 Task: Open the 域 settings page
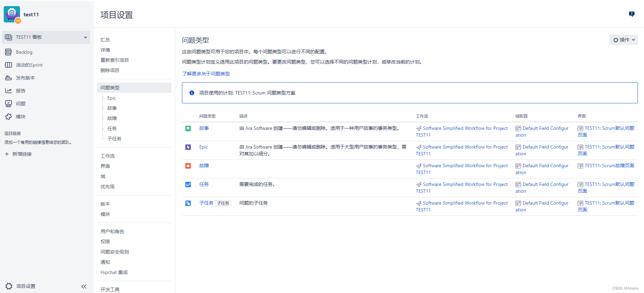103,176
